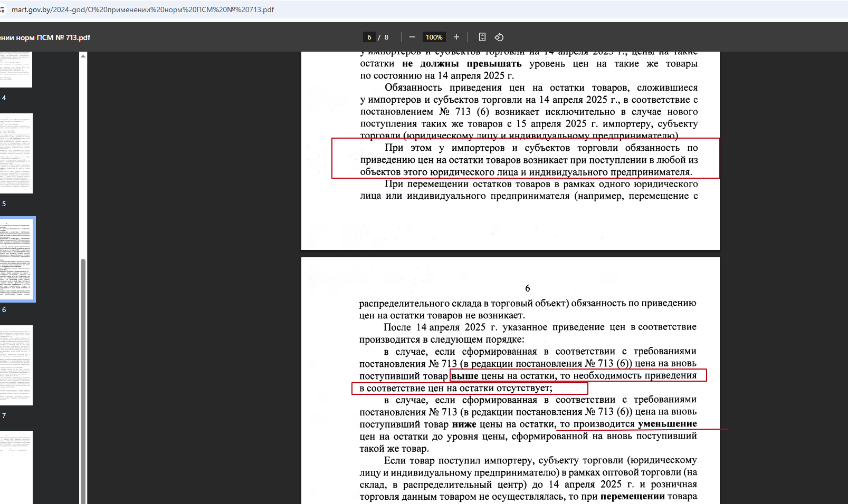The image size is (848, 504).
Task: Click the bold word 'выше' in the document
Action: (x=464, y=376)
